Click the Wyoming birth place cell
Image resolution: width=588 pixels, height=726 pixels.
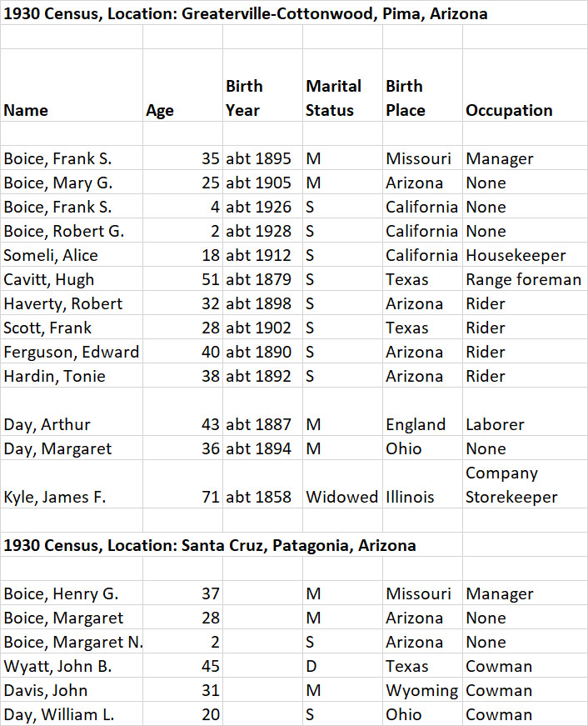tap(421, 691)
